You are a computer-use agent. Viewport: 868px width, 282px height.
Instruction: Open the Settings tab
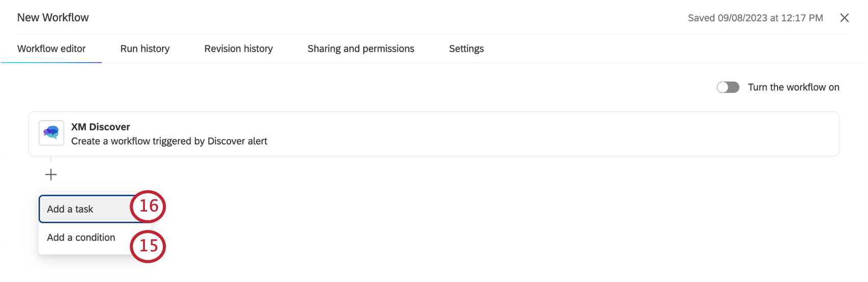[x=466, y=49]
